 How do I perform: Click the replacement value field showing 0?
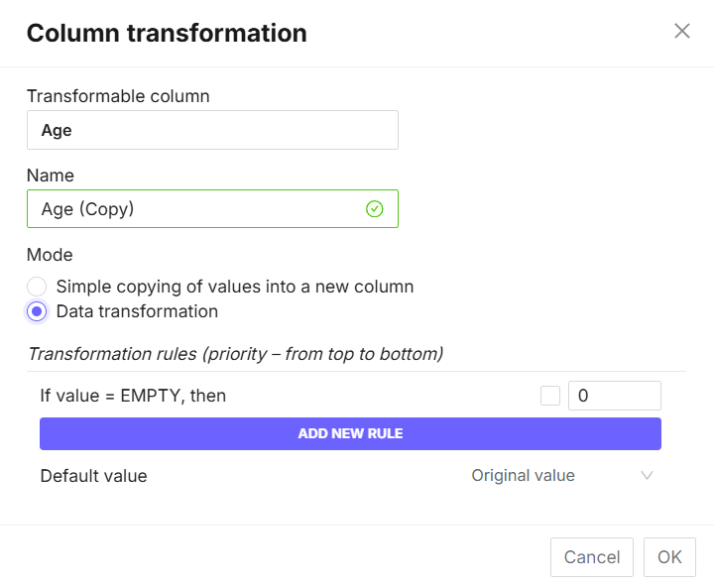point(614,396)
